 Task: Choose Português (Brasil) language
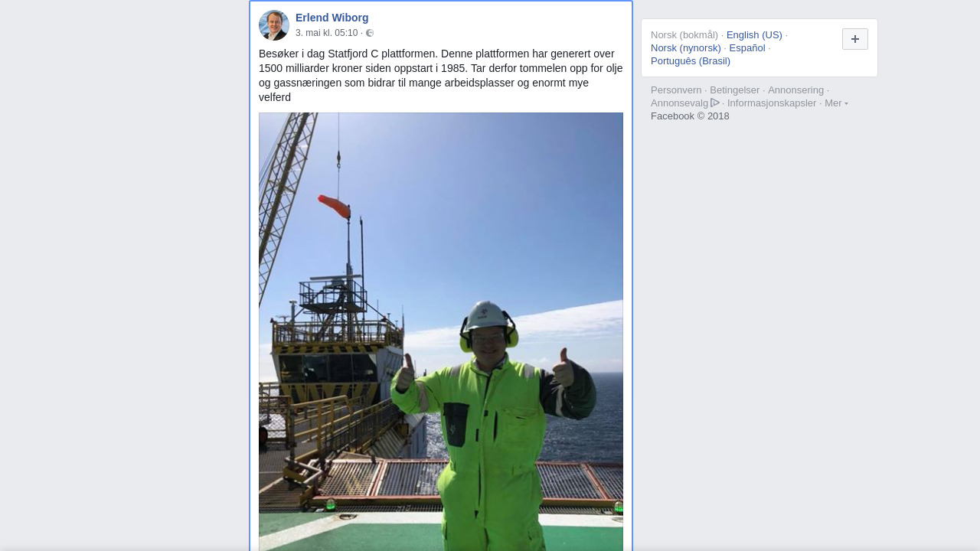[691, 61]
